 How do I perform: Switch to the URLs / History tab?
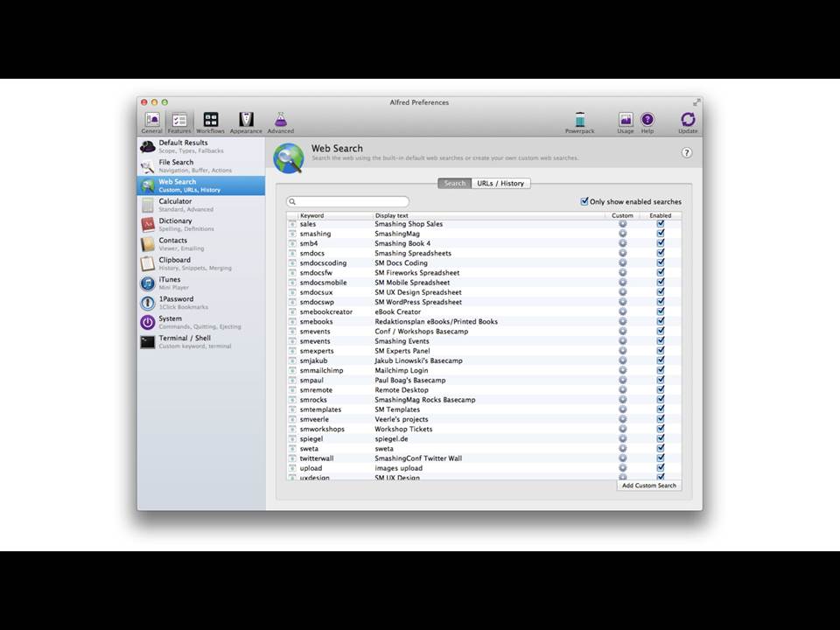[500, 183]
